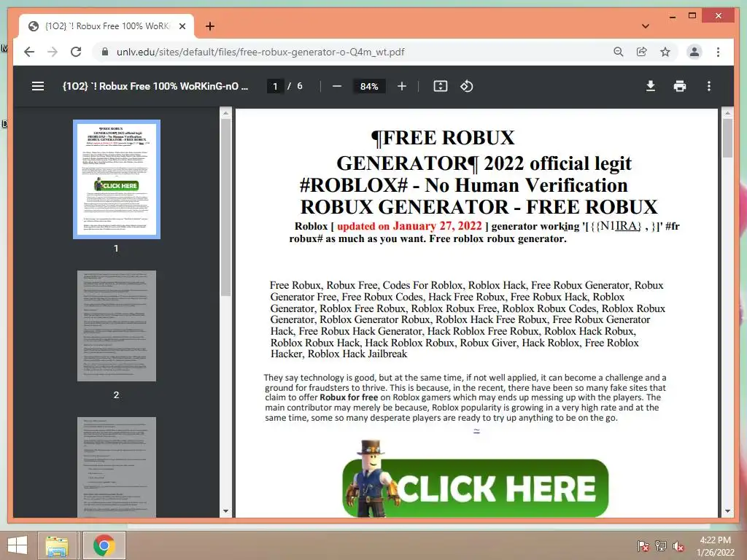Click document scrollbar up arrow

click(727, 113)
